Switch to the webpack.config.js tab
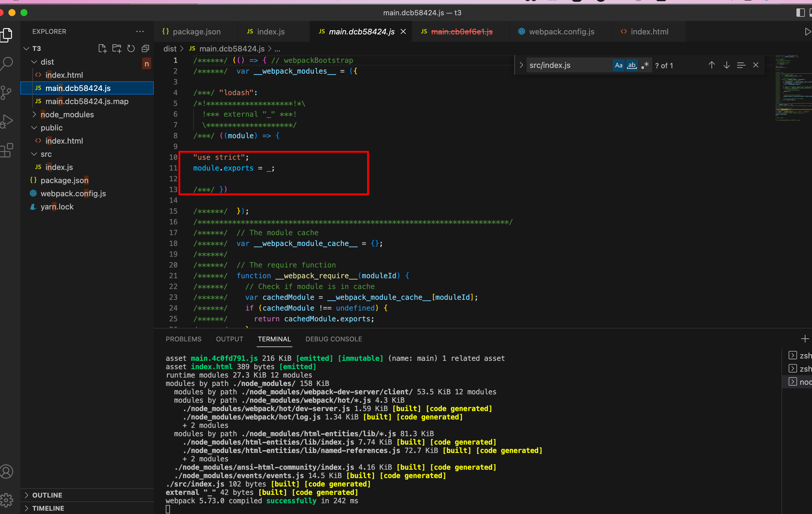This screenshot has width=812, height=514. tap(561, 32)
